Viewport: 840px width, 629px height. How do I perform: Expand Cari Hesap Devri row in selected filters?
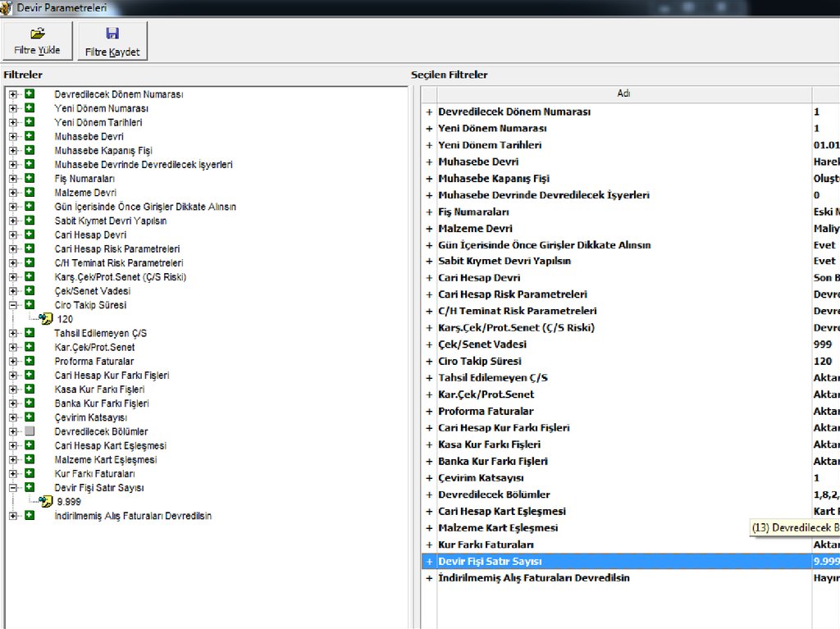point(428,278)
